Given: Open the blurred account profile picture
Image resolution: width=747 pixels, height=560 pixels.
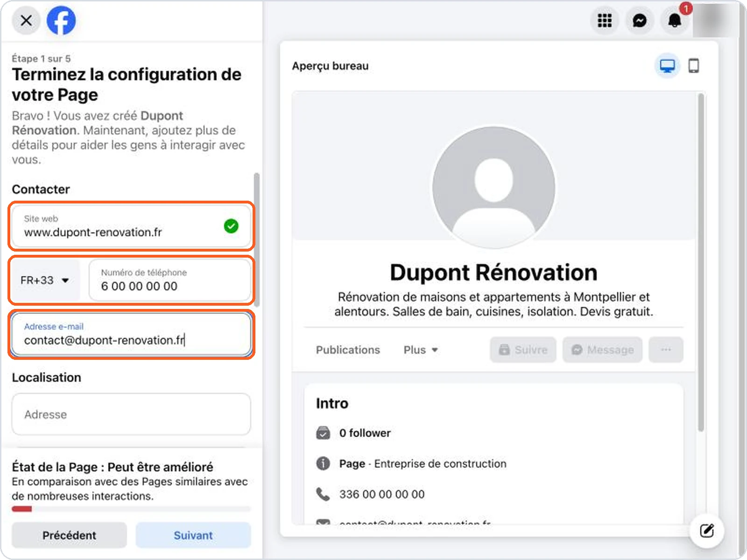Looking at the screenshot, I should [x=714, y=21].
